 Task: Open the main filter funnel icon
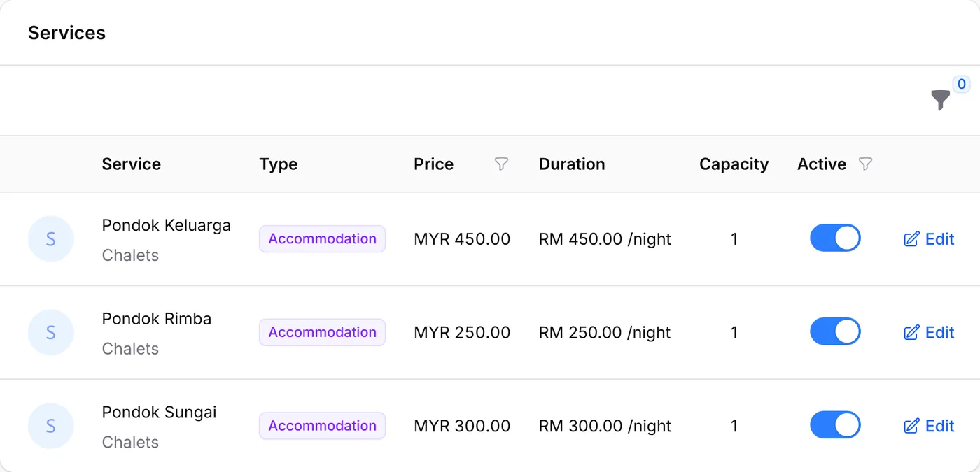click(941, 101)
